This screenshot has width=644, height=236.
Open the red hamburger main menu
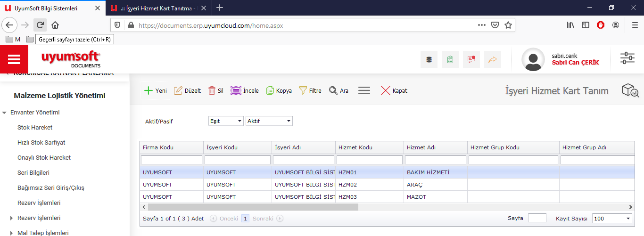[x=14, y=59]
